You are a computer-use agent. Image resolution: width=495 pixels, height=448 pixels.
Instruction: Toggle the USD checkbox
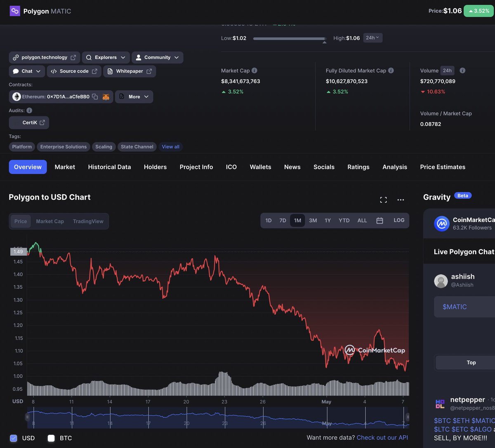click(14, 438)
